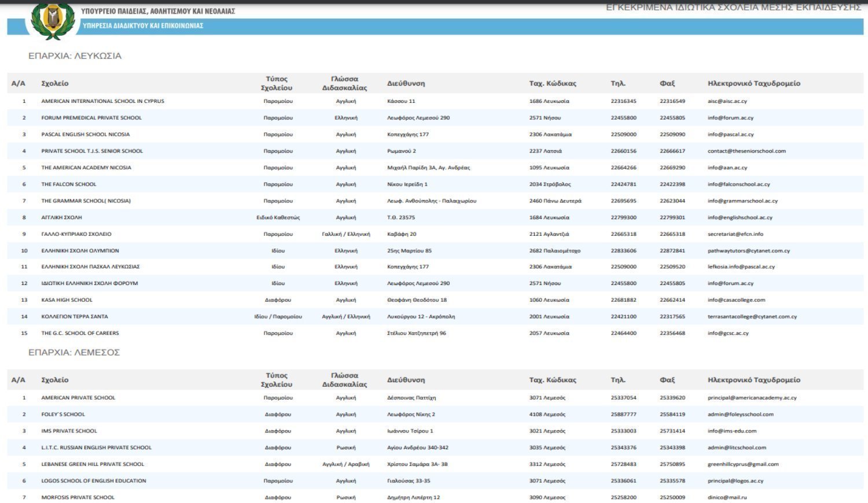Select THE AMERICAN ACADEMY NICOSIA name
868x503 pixels.
[x=86, y=168]
